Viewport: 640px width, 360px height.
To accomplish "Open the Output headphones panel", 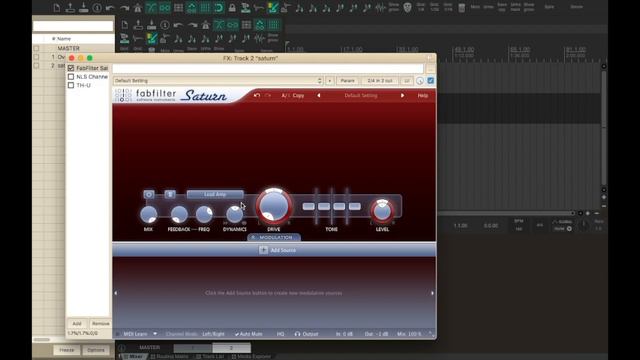I will click(x=307, y=334).
